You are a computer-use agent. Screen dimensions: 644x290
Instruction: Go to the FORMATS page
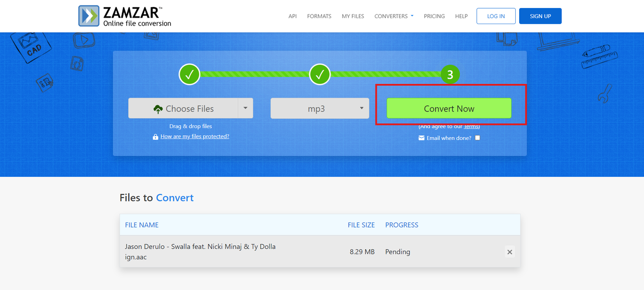(x=319, y=16)
